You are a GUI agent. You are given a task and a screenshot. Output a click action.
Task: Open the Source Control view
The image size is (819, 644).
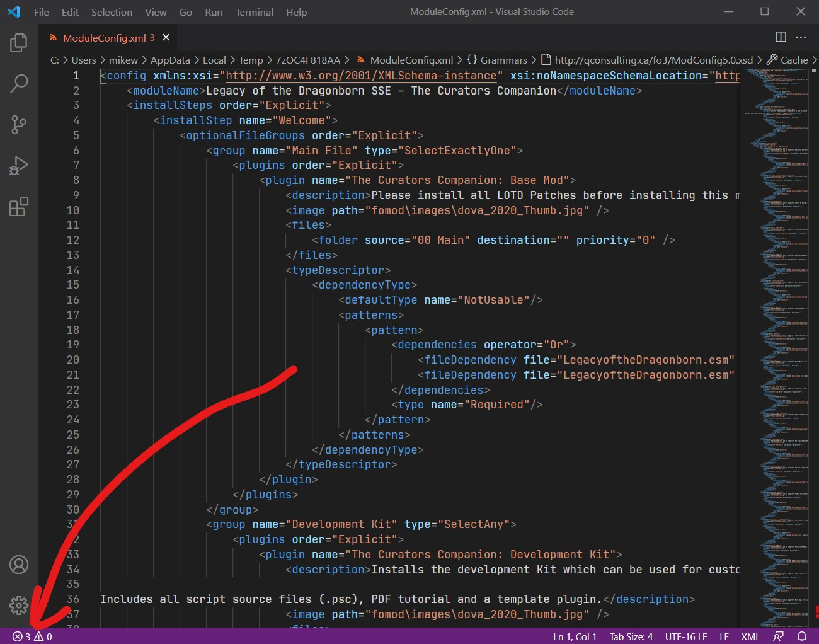(x=19, y=125)
